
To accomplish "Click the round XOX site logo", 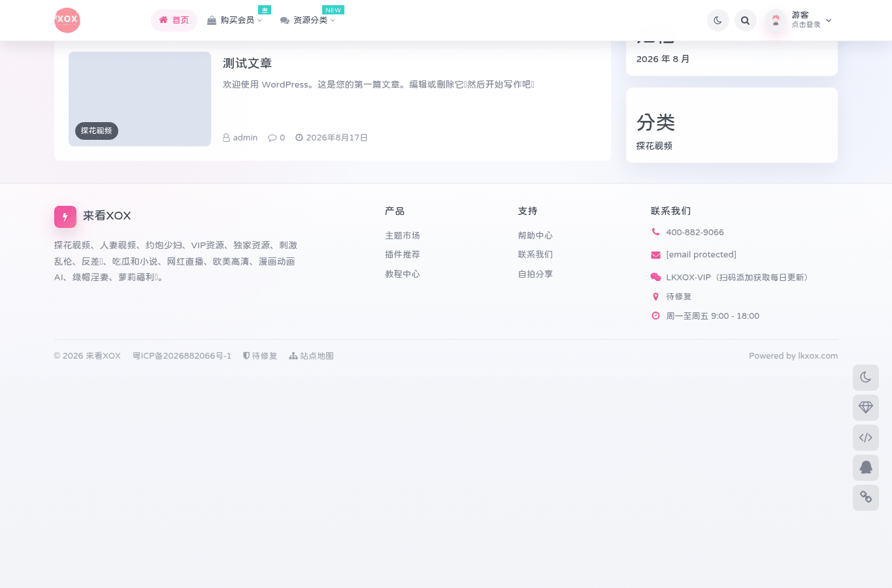I will click(67, 20).
